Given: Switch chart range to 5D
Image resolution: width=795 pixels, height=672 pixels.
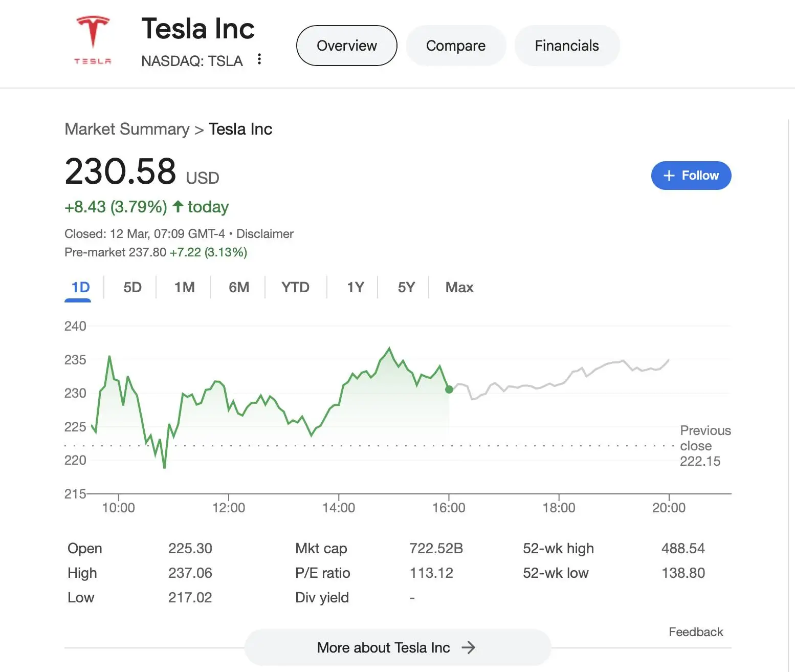Looking at the screenshot, I should coord(131,287).
